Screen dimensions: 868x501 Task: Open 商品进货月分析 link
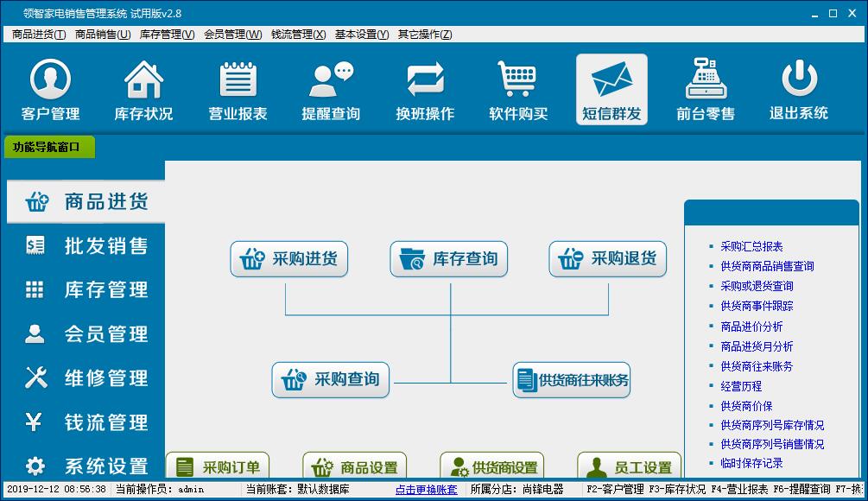(x=757, y=346)
